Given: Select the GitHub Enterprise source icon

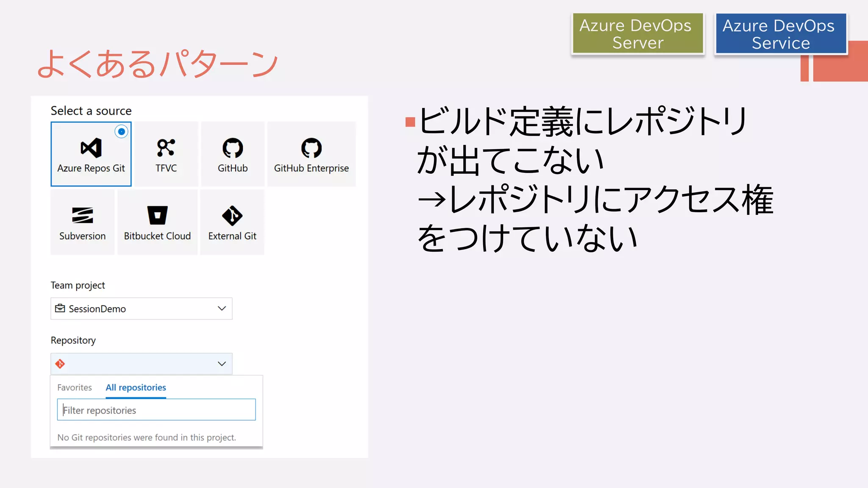Looking at the screenshot, I should [x=312, y=148].
